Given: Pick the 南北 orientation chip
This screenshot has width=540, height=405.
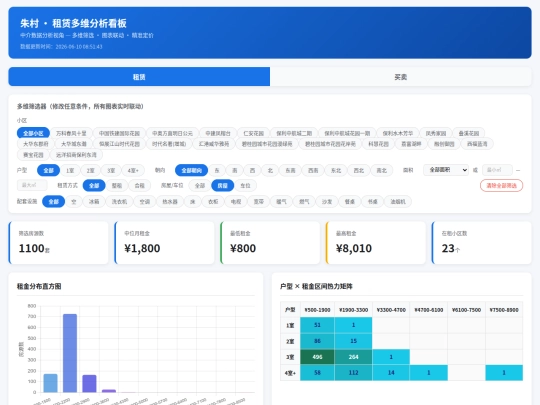Looking at the screenshot, I should tap(381, 170).
